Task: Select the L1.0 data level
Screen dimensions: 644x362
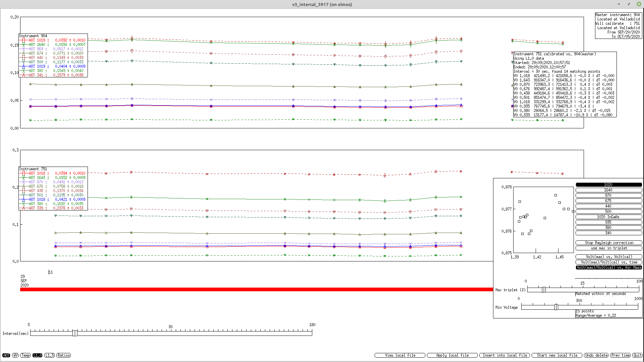Action: (37, 355)
